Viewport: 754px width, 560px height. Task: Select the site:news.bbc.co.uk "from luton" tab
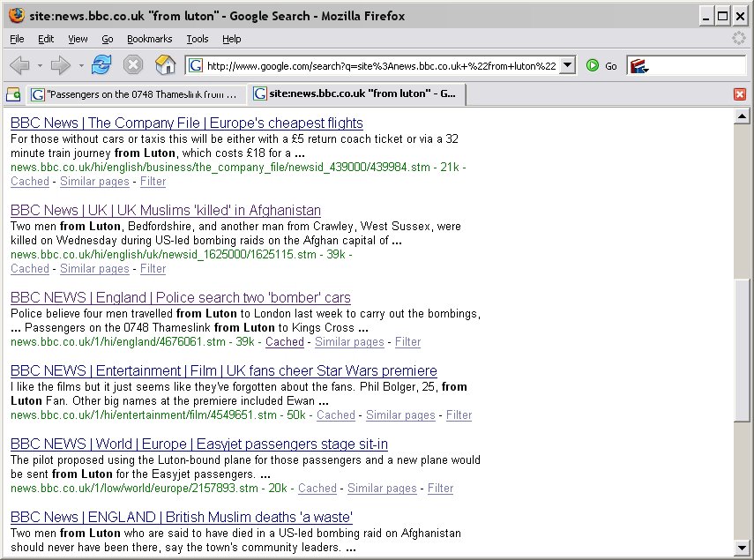(356, 93)
